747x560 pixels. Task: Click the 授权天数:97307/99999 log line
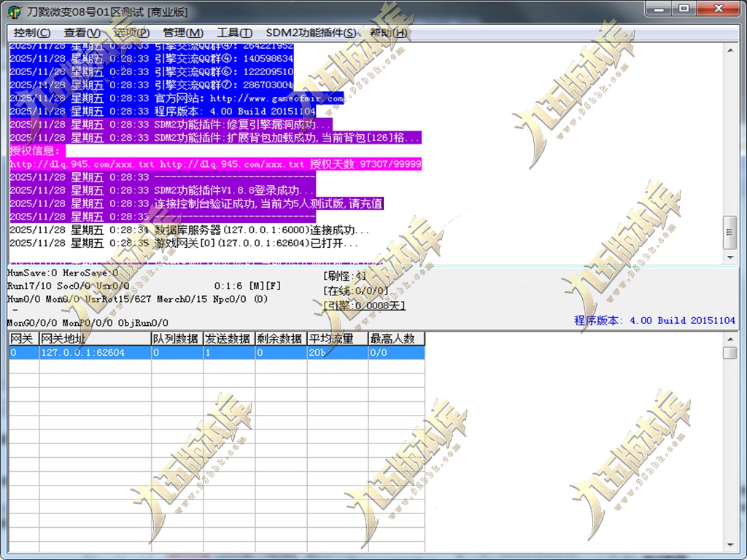pos(215,164)
